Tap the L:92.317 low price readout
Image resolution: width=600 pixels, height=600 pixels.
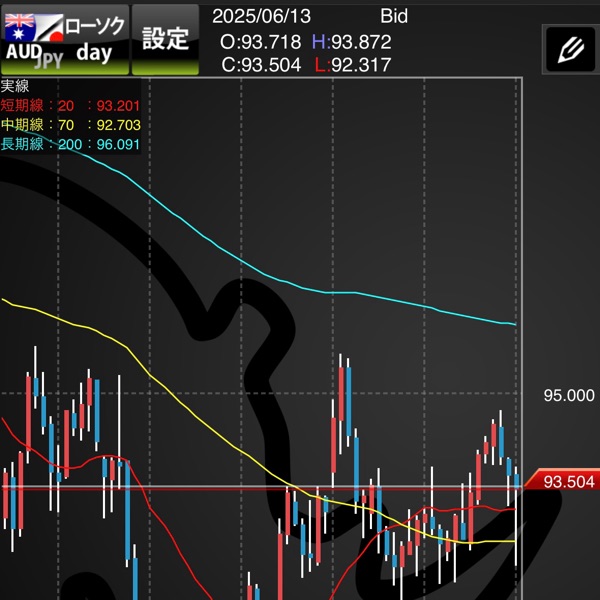pos(353,65)
